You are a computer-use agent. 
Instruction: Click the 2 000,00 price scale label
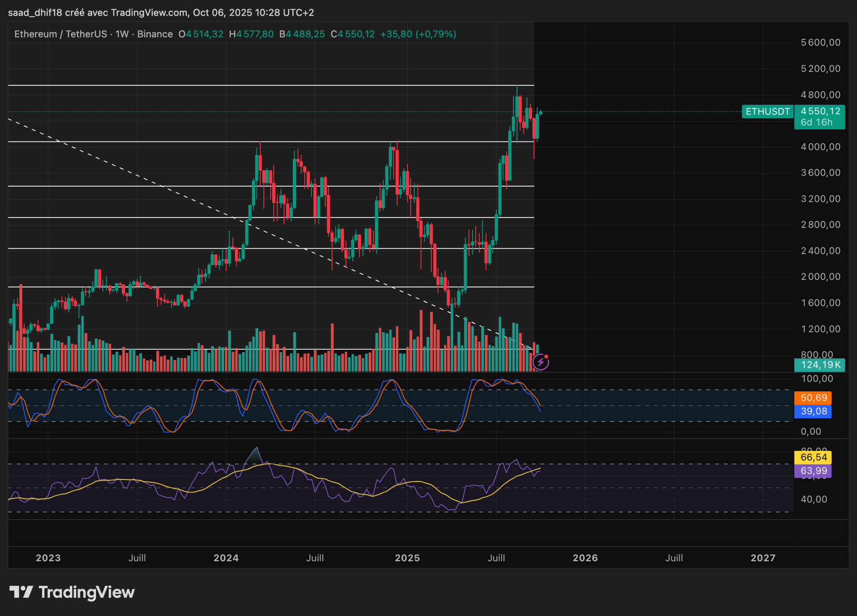click(x=820, y=277)
